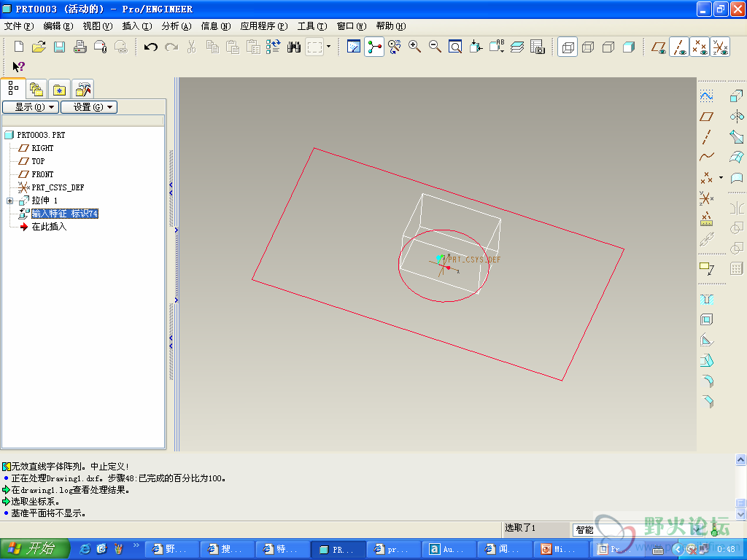Open the 插入(I) menu

(x=137, y=26)
